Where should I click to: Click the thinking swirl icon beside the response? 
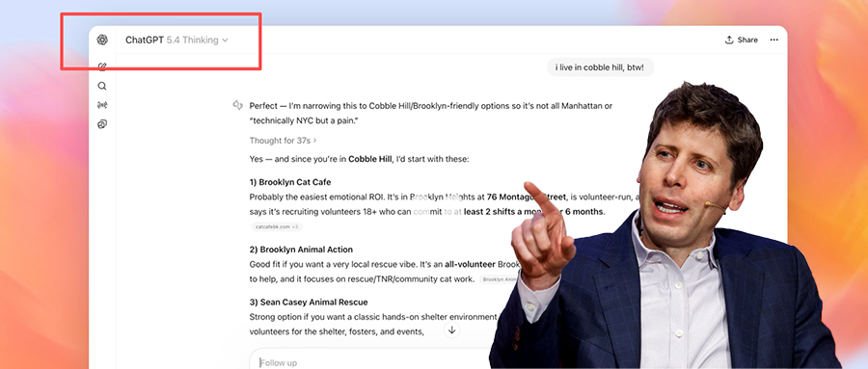(238, 105)
